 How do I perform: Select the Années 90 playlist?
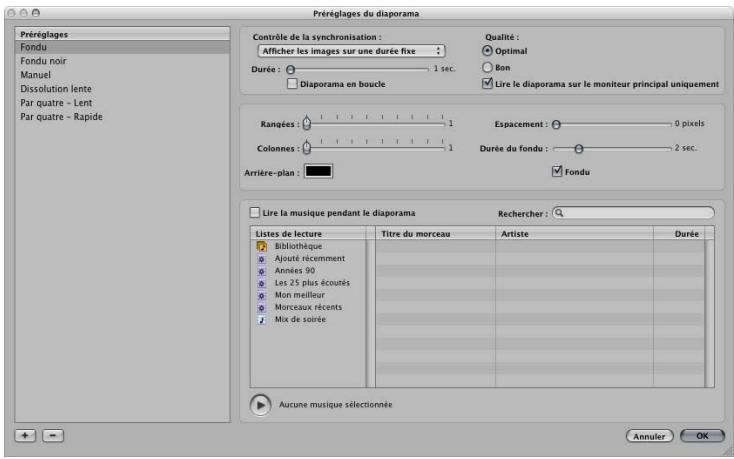pos(308,270)
